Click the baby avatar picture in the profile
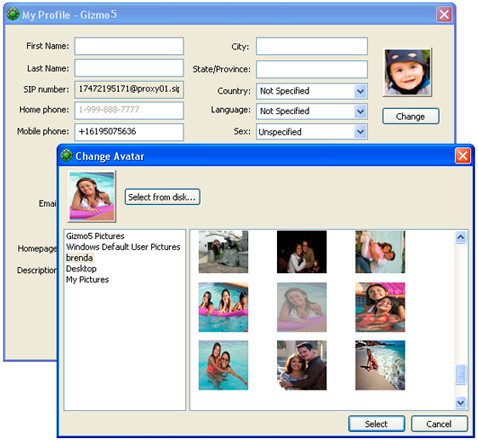The image size is (478, 440). point(407,72)
